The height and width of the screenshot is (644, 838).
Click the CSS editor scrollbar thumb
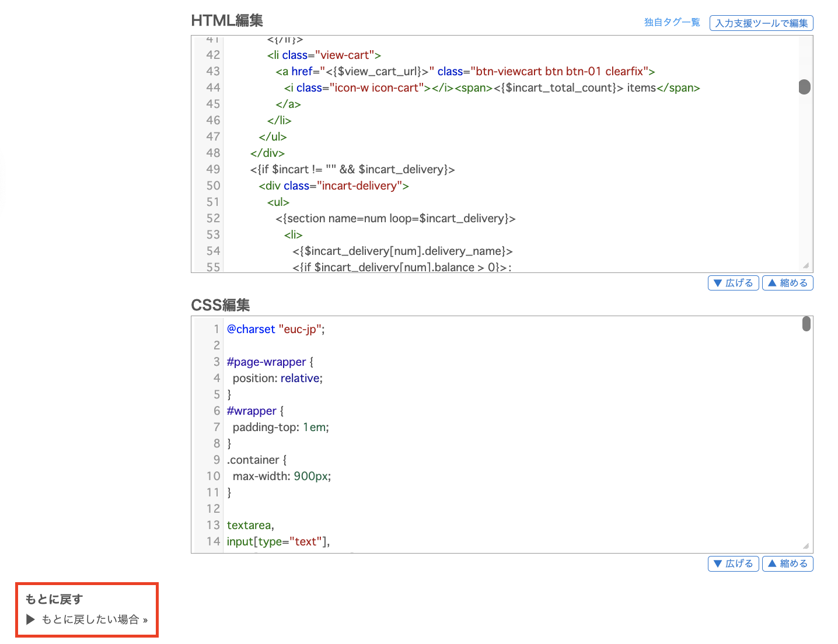806,324
